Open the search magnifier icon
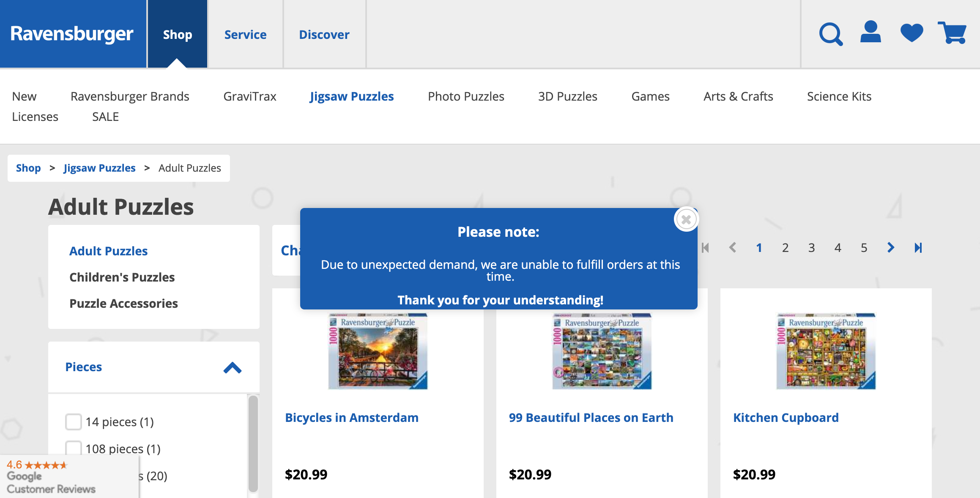This screenshot has width=980, height=498. pyautogui.click(x=831, y=34)
